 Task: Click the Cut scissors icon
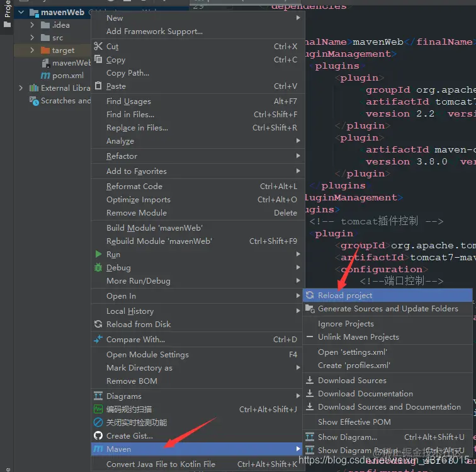[x=98, y=46]
